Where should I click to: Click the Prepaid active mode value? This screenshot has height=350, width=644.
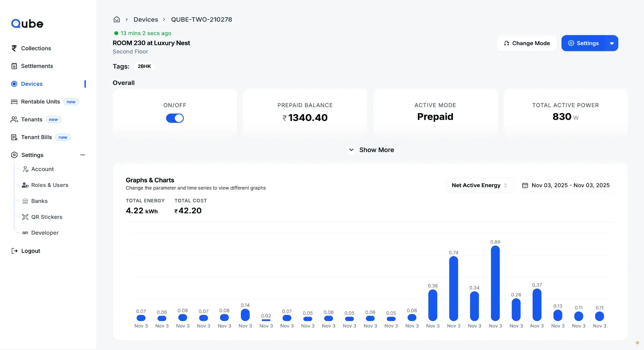(435, 117)
